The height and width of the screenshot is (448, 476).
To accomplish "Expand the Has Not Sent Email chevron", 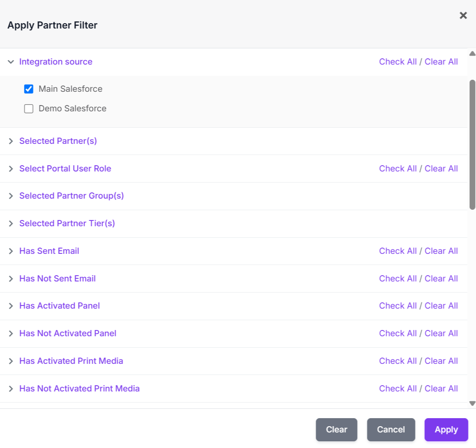I will pos(11,279).
